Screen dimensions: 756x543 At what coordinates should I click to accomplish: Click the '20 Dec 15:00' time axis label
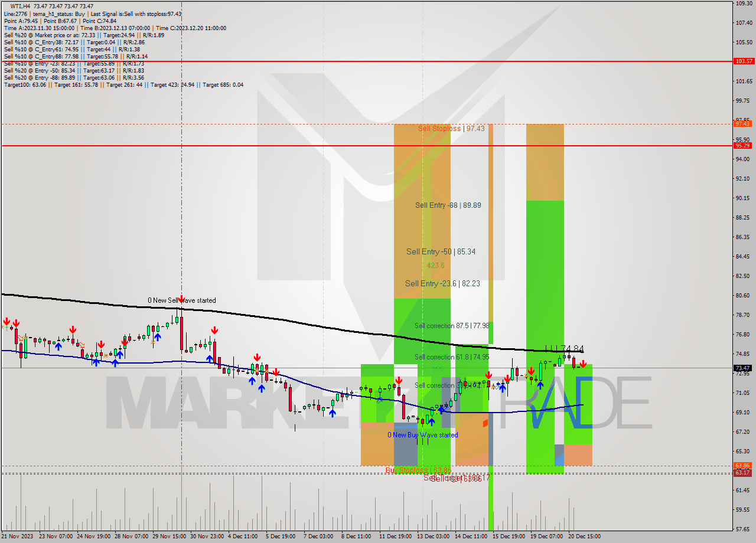point(584,536)
